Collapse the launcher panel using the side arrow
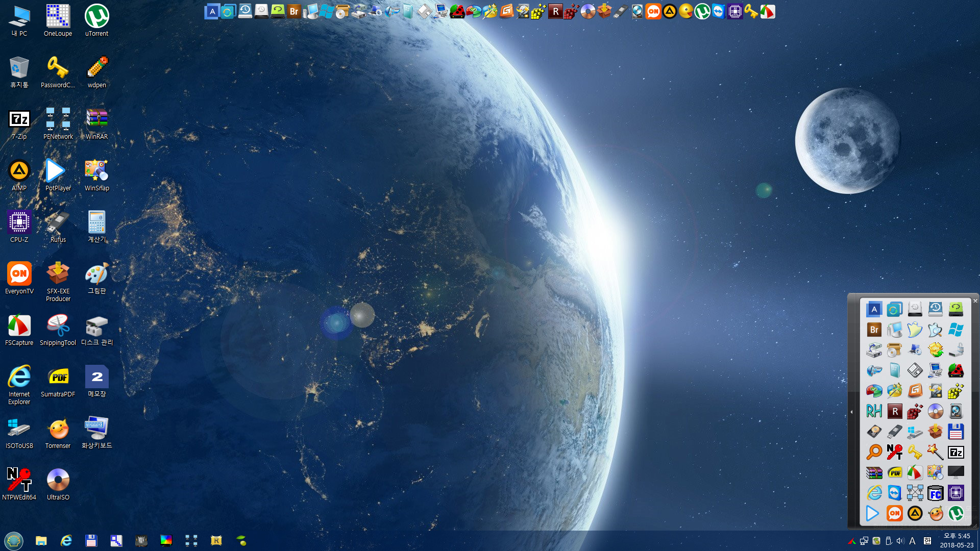The height and width of the screenshot is (551, 980). 851,412
